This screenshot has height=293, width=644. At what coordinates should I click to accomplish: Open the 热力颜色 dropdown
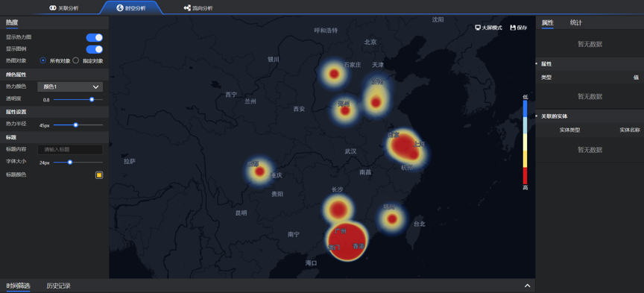coord(70,86)
